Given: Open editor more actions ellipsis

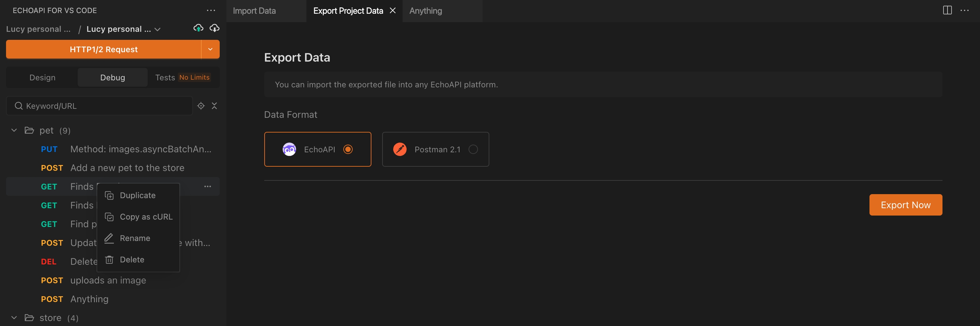Looking at the screenshot, I should 964,10.
